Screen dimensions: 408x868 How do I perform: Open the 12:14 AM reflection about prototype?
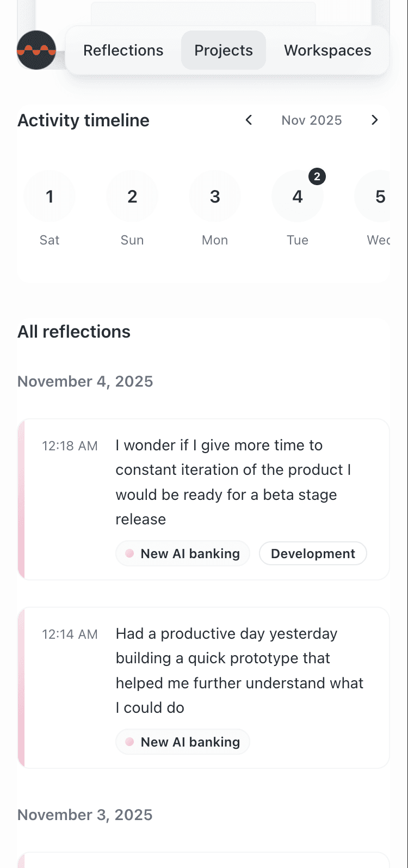(203, 688)
